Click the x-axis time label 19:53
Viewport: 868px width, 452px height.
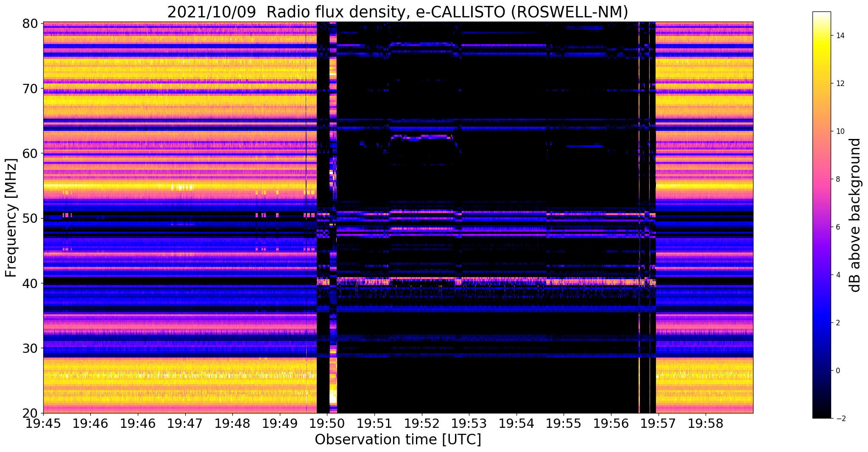pos(469,423)
